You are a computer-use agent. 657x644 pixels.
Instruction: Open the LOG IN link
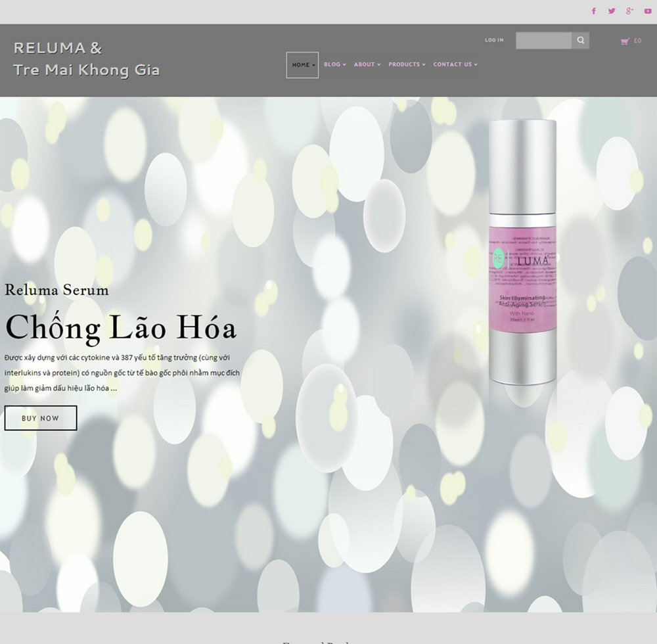(494, 40)
